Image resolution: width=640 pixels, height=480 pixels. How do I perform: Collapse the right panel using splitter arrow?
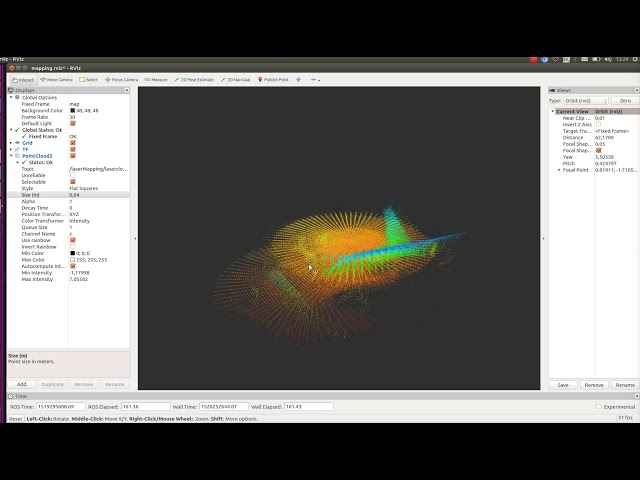[x=544, y=238]
